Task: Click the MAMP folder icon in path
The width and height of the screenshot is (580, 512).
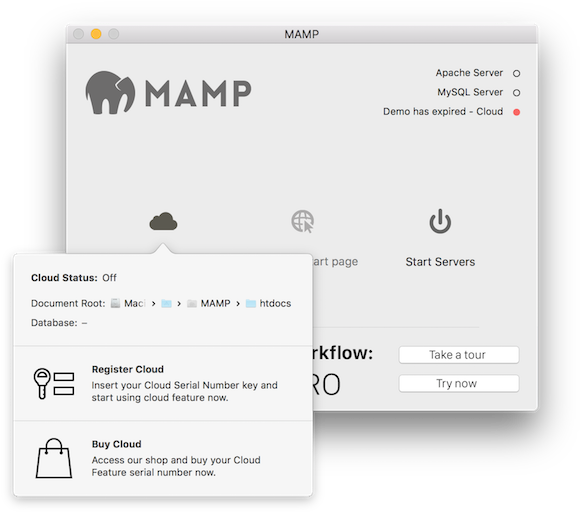Action: (x=192, y=304)
